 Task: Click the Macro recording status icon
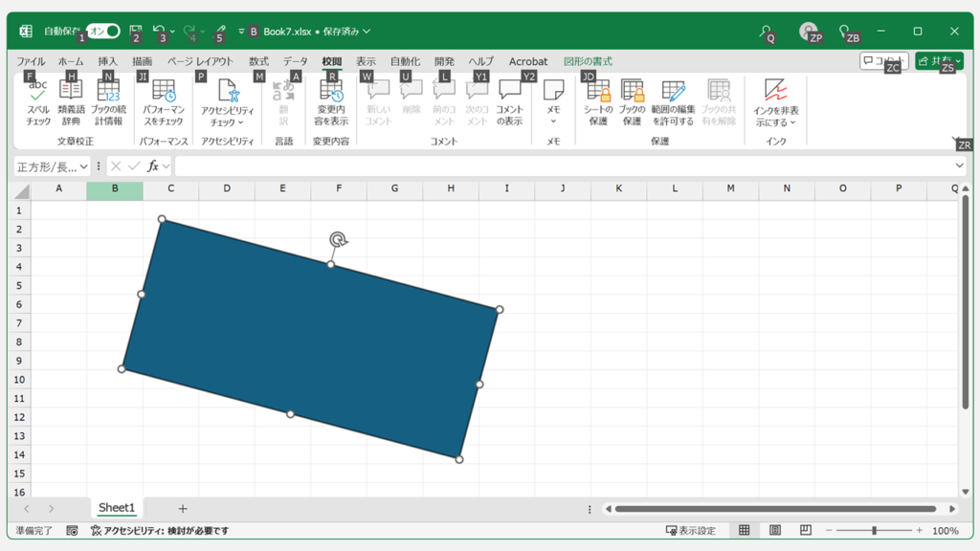coord(73,530)
